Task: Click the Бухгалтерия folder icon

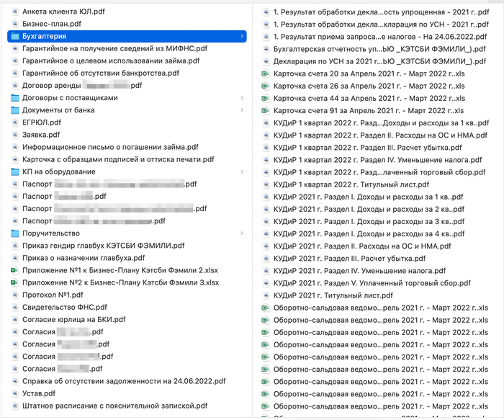Action: coord(14,36)
